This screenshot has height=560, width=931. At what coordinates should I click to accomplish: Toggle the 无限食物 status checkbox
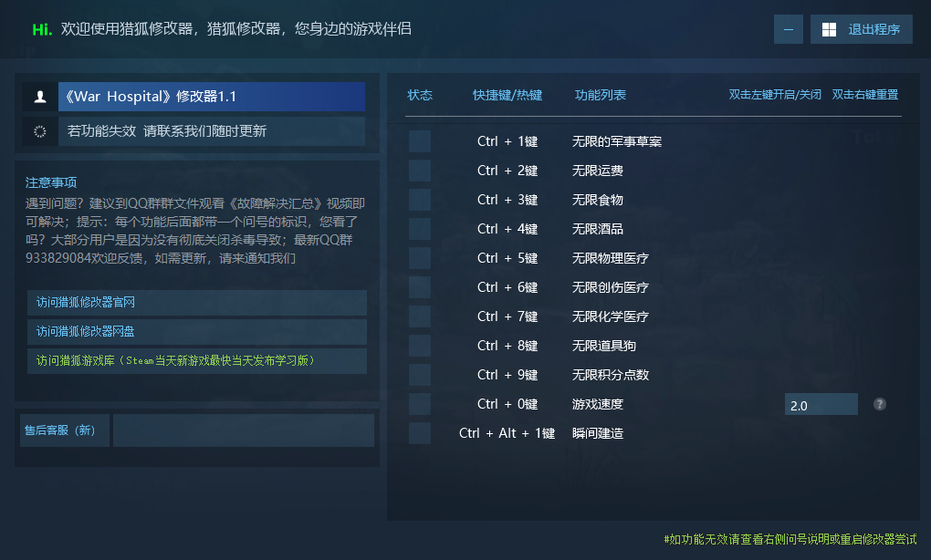coord(420,200)
